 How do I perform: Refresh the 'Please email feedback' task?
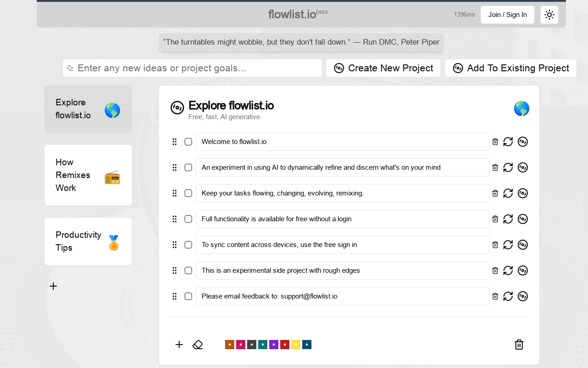coord(508,296)
